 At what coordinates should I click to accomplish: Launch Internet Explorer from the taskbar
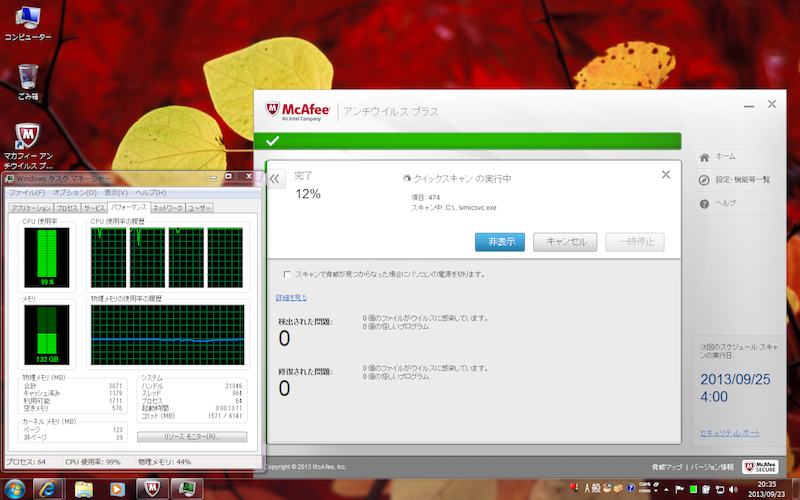[48, 489]
